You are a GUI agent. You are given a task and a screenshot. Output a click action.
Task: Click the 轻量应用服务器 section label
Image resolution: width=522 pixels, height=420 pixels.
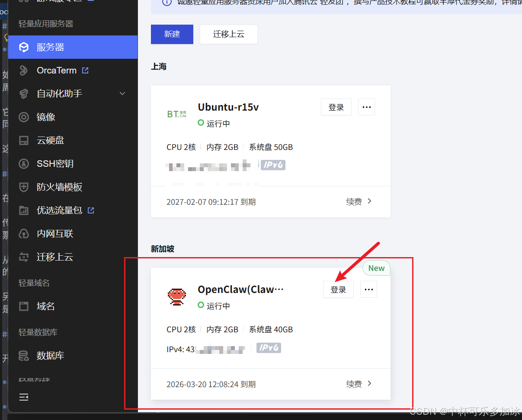(46, 24)
